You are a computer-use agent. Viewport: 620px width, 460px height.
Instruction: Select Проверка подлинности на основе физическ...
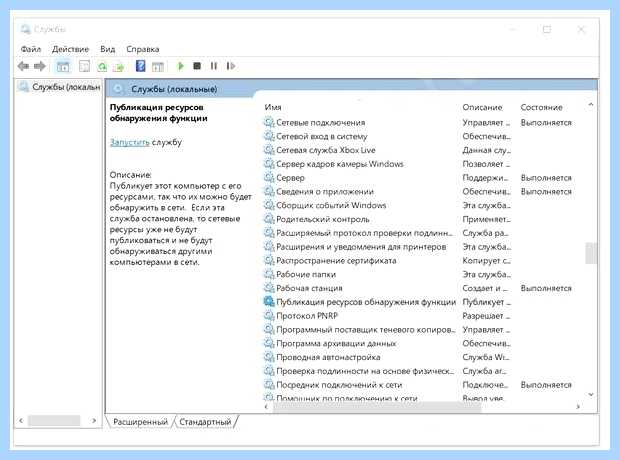(x=365, y=371)
